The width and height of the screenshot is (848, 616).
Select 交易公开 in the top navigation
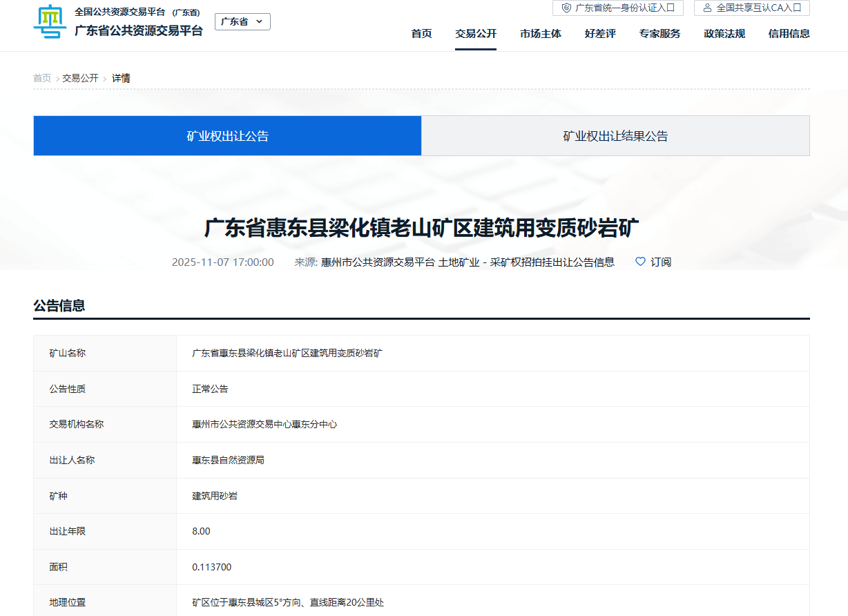(x=475, y=33)
